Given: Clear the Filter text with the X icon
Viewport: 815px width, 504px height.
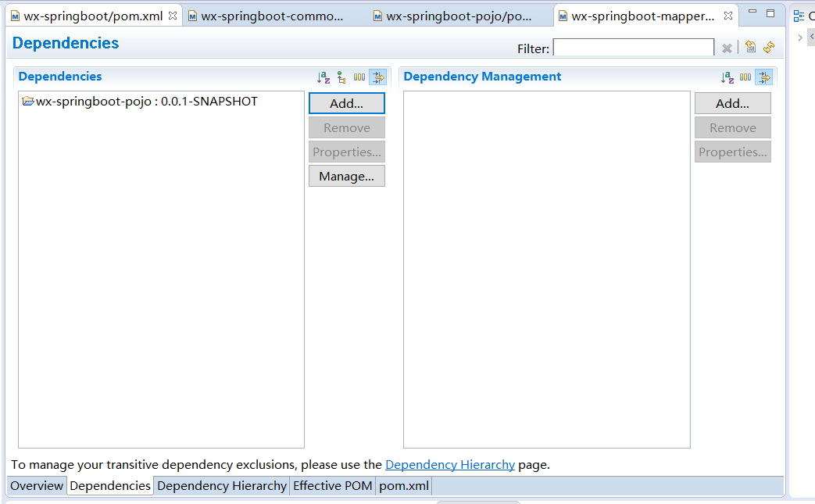Looking at the screenshot, I should pos(727,48).
